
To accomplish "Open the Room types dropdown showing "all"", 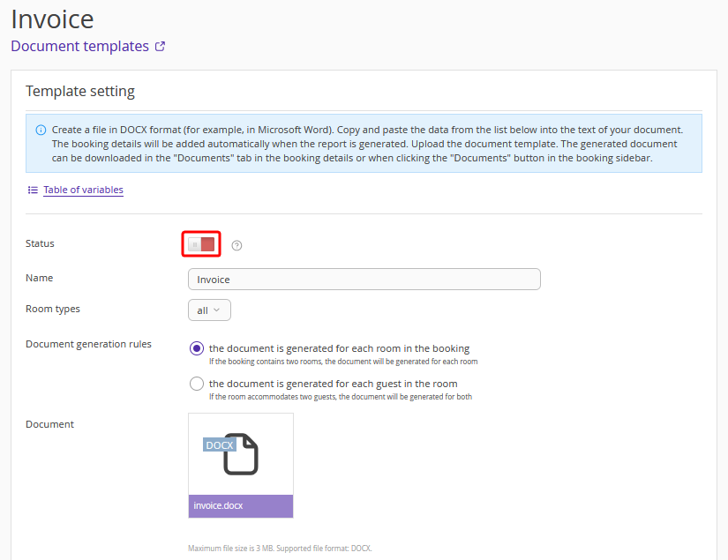I will click(x=209, y=310).
